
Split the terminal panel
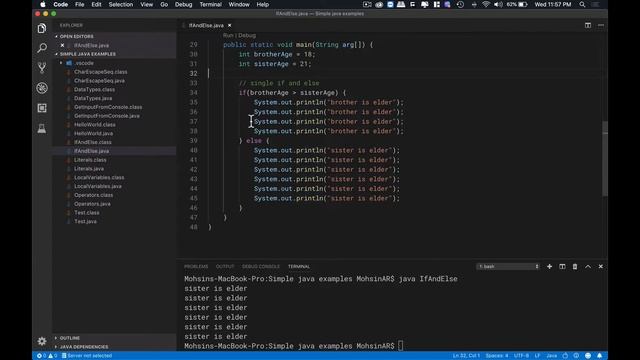point(562,267)
